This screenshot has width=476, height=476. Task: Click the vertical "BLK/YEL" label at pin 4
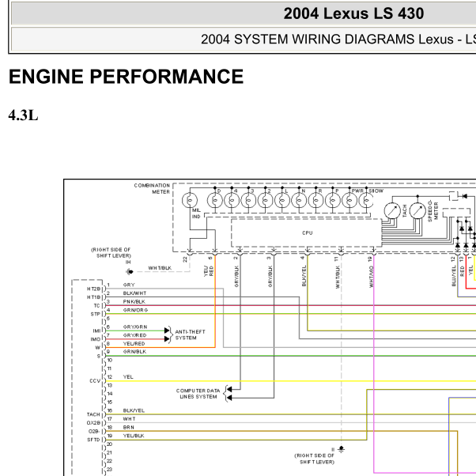[x=304, y=276]
